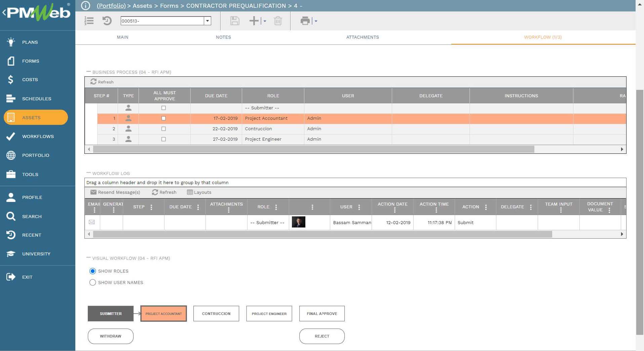This screenshot has width=644, height=351.
Task: Check All Must Approve for step 1
Action: pyautogui.click(x=163, y=118)
